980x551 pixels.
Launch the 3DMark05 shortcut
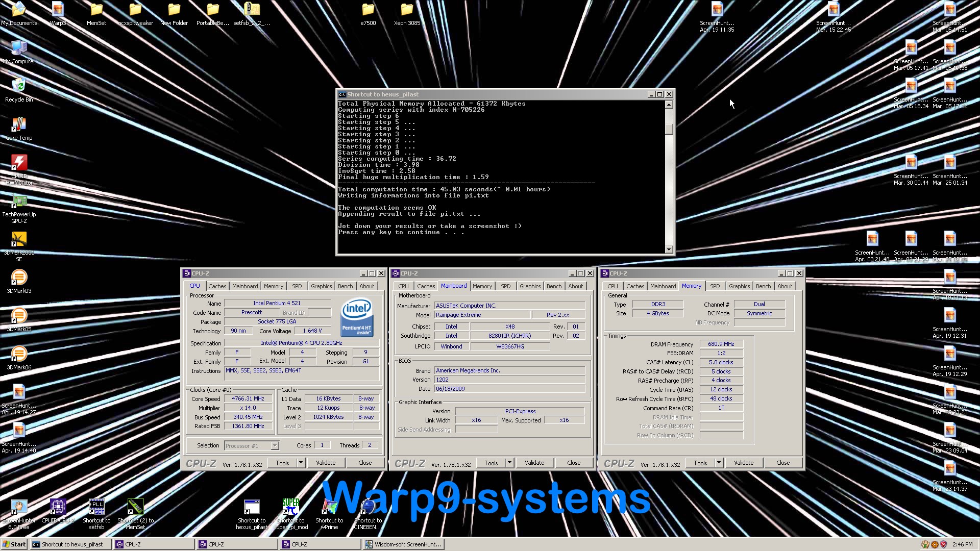(x=19, y=320)
